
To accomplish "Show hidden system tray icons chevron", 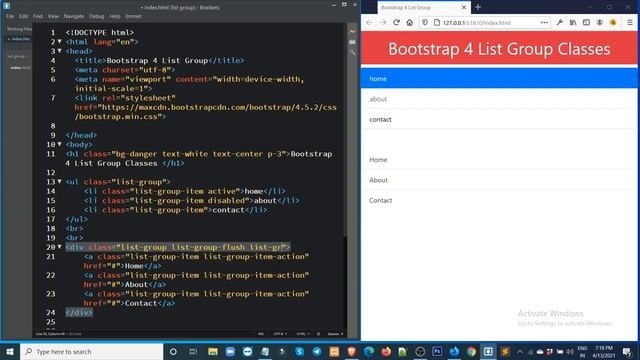I will (520, 351).
